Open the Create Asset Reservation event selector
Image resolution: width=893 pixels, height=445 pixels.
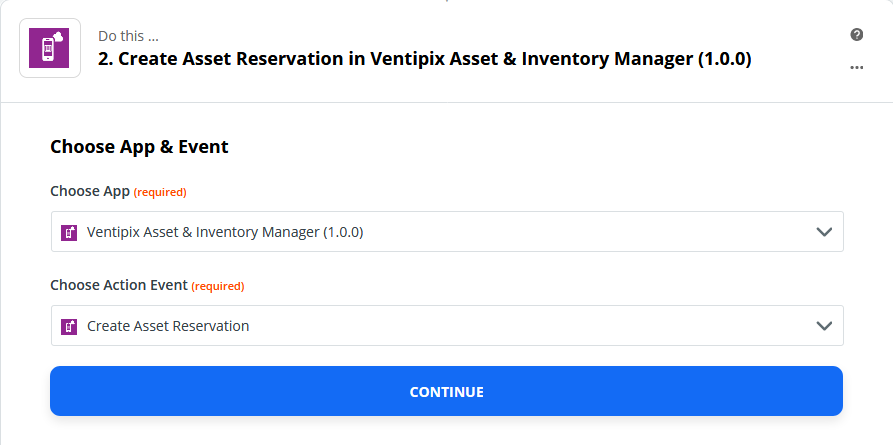[x=447, y=325]
